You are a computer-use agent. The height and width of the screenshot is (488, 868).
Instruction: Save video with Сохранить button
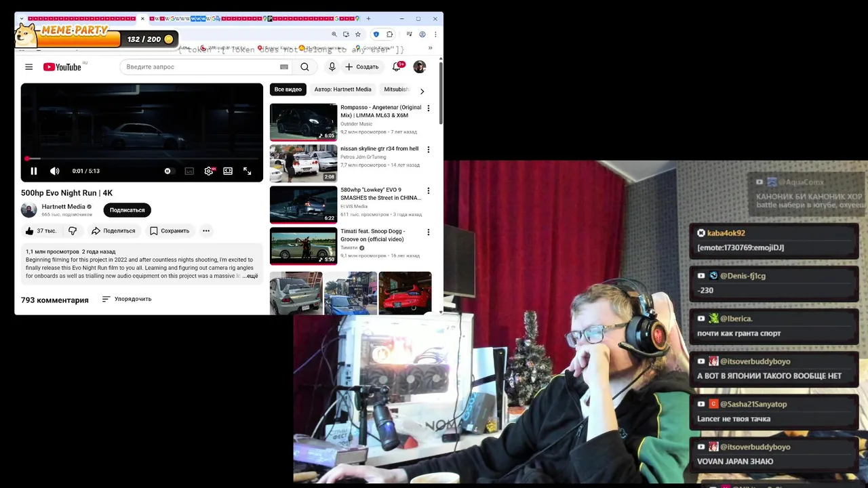[x=170, y=230]
